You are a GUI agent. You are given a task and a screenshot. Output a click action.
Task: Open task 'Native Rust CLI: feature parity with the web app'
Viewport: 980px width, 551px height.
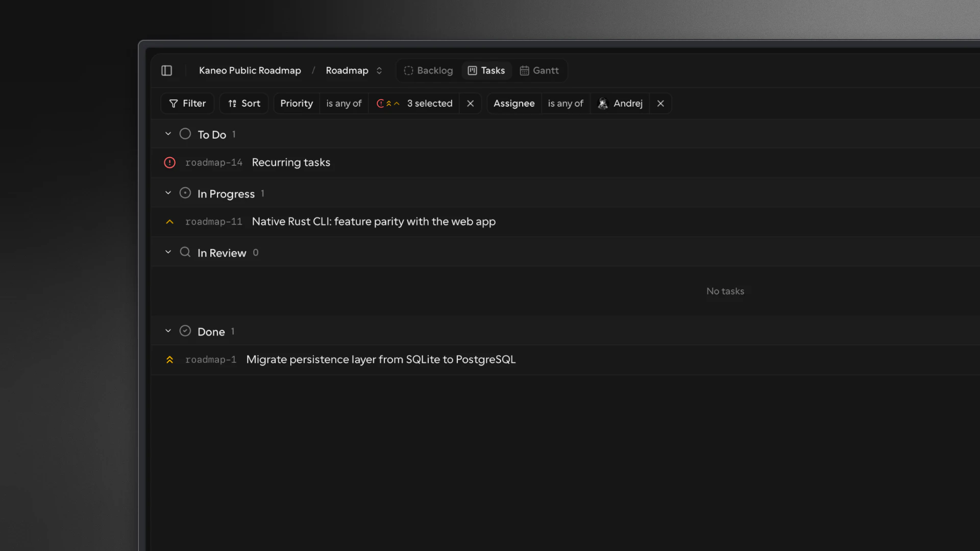374,222
